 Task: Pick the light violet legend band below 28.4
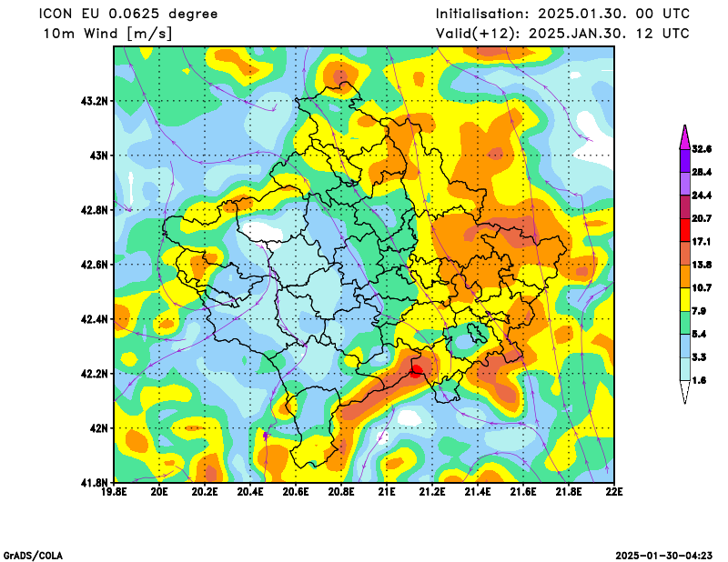coord(685,185)
